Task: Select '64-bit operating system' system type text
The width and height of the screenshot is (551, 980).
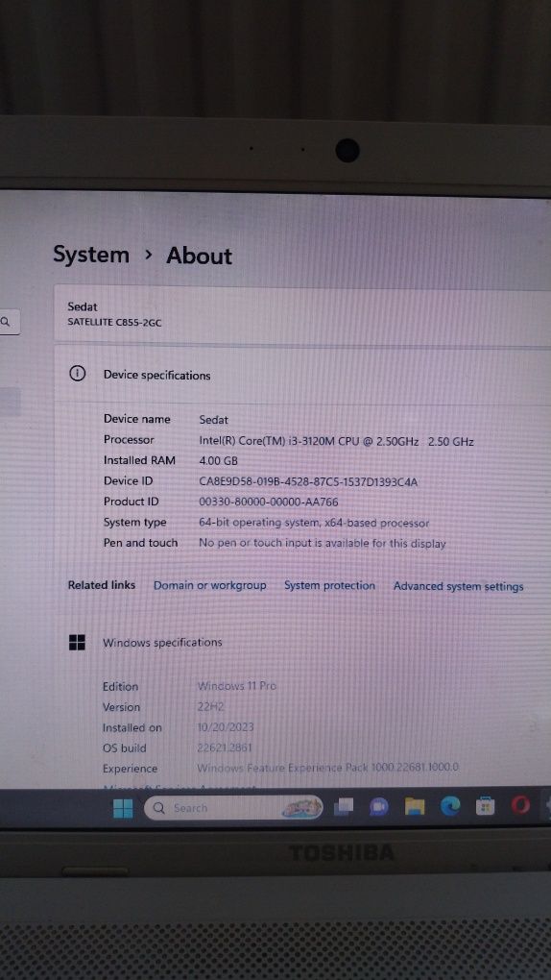Action: click(314, 523)
